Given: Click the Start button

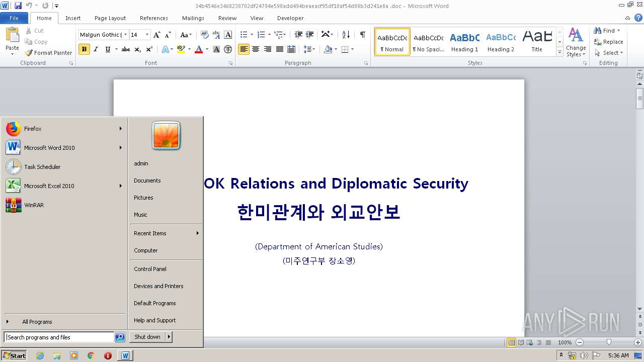Looking at the screenshot, I should point(14,355).
